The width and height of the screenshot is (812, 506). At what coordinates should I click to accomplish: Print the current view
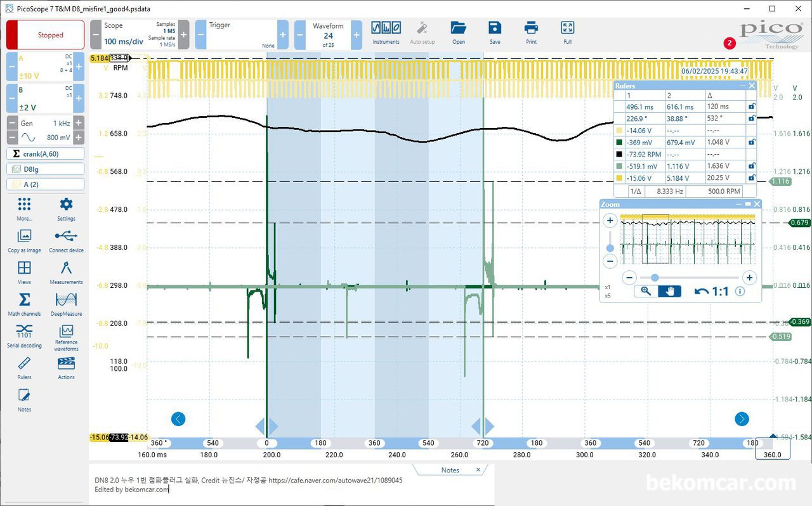pyautogui.click(x=531, y=32)
